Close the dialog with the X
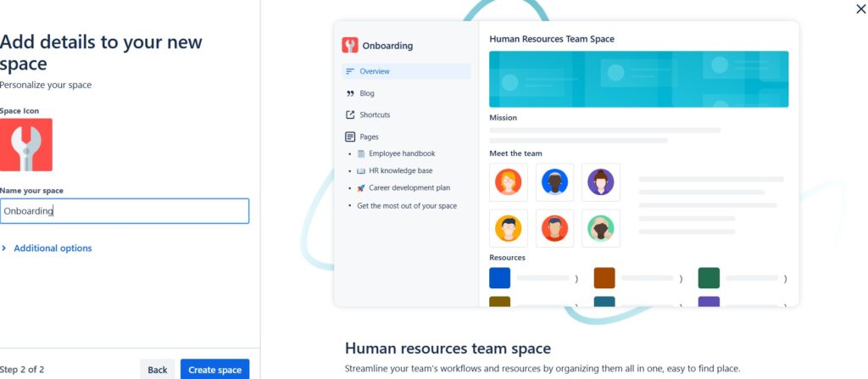Image resolution: width=868 pixels, height=379 pixels. [x=861, y=8]
